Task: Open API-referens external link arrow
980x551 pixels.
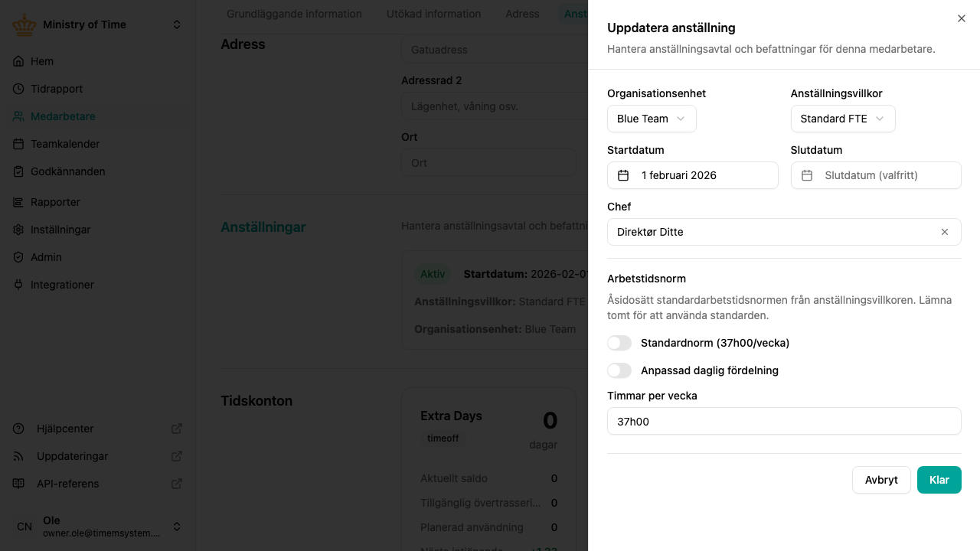Action: [177, 484]
